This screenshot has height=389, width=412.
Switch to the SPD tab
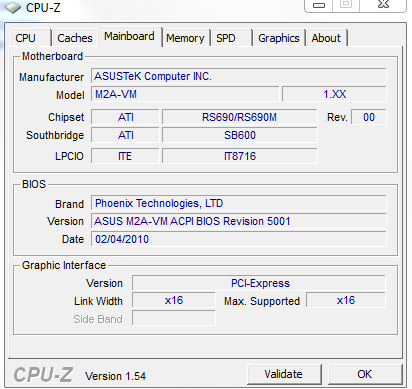point(231,38)
